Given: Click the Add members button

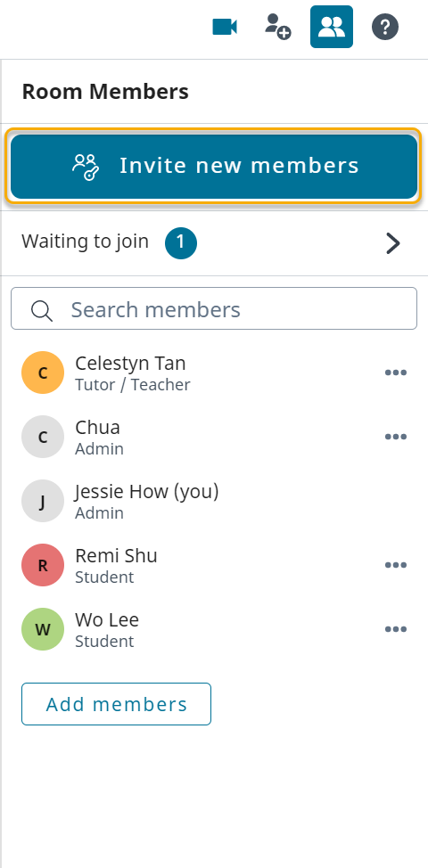Looking at the screenshot, I should coord(116,704).
